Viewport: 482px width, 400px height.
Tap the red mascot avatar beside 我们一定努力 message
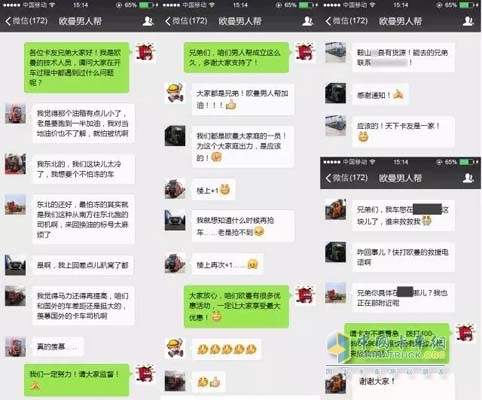(146, 374)
